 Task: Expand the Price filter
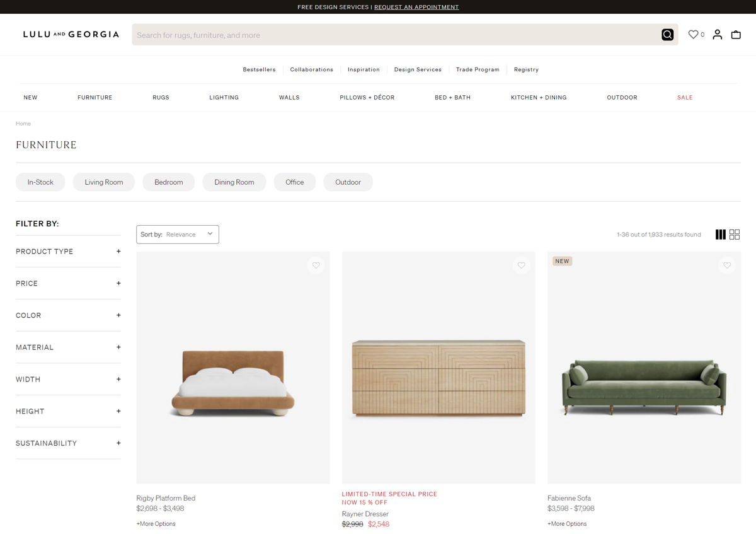(x=68, y=284)
